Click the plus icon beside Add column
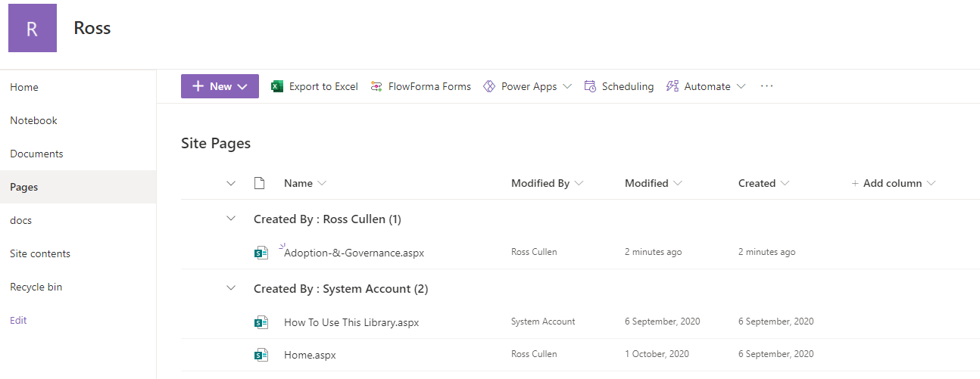Screen dimensions: 980x379 855,183
